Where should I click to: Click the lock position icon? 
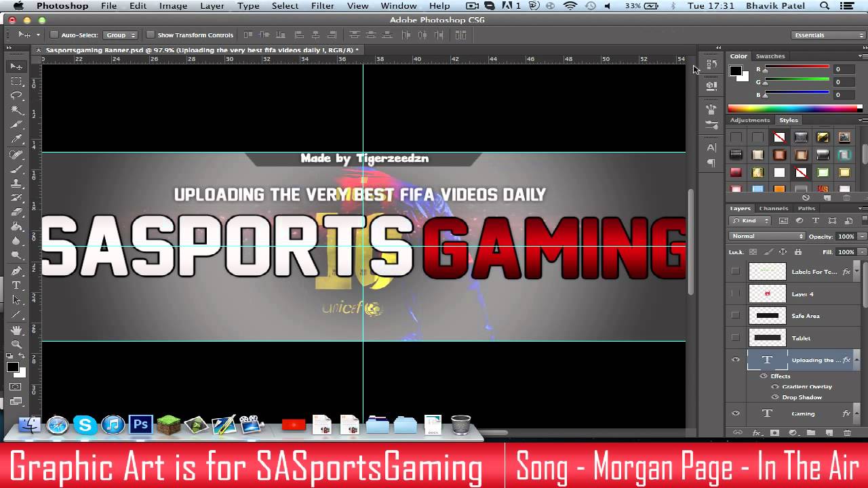[x=781, y=252]
